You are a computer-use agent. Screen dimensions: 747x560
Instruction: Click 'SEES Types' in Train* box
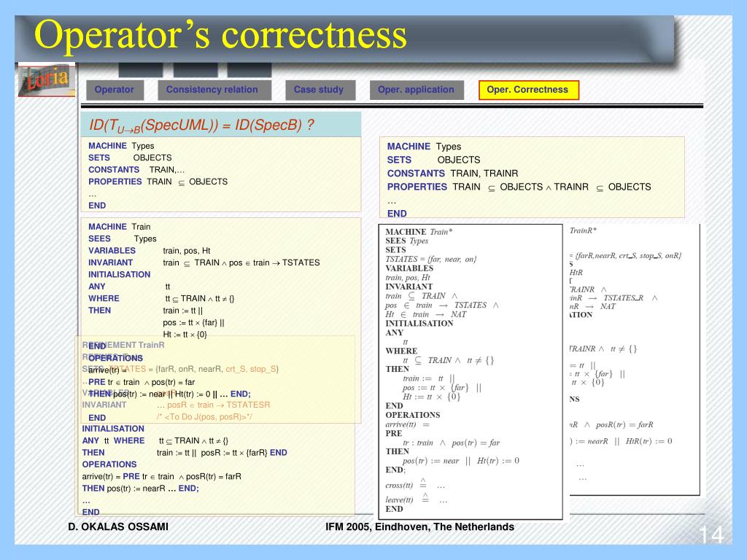(407, 241)
